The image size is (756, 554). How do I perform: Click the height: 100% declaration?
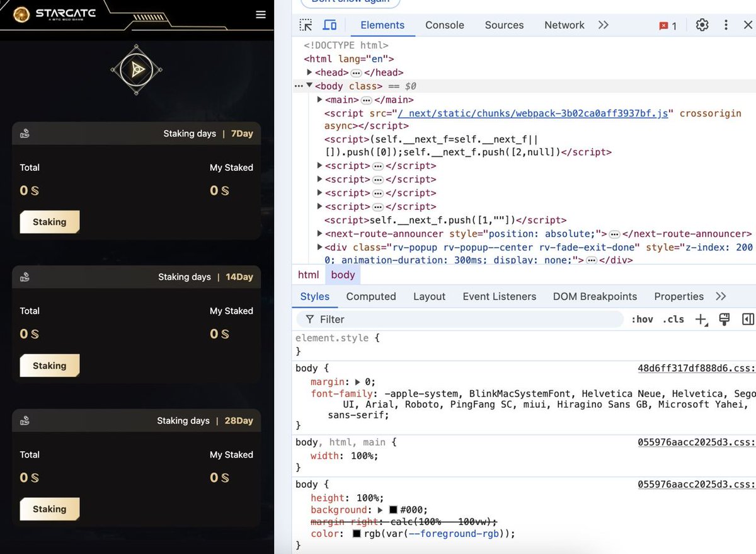tap(347, 498)
